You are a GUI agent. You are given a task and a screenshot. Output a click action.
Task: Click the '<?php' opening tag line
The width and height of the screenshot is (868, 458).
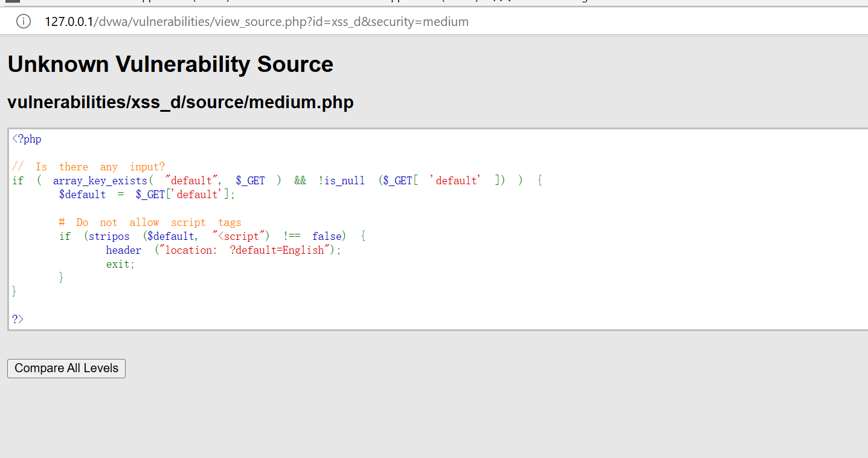click(x=27, y=139)
